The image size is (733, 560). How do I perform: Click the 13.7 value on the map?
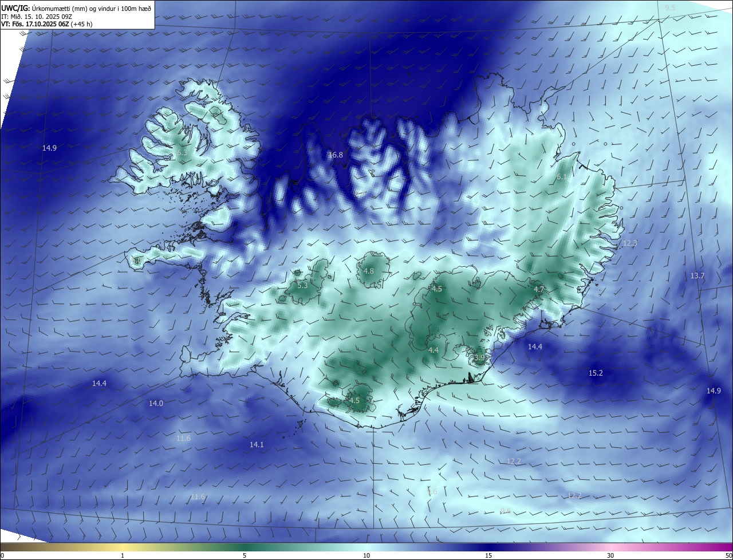point(697,276)
